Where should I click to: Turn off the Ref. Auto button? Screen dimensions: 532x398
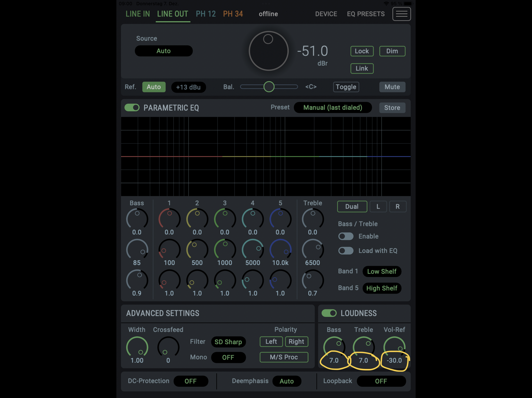154,87
